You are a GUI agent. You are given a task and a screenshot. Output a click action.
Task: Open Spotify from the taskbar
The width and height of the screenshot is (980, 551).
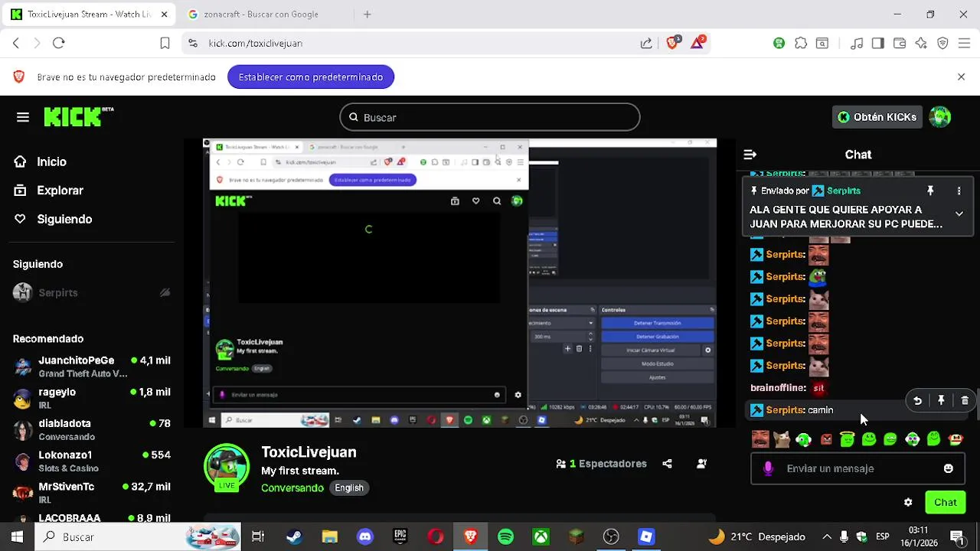[505, 537]
